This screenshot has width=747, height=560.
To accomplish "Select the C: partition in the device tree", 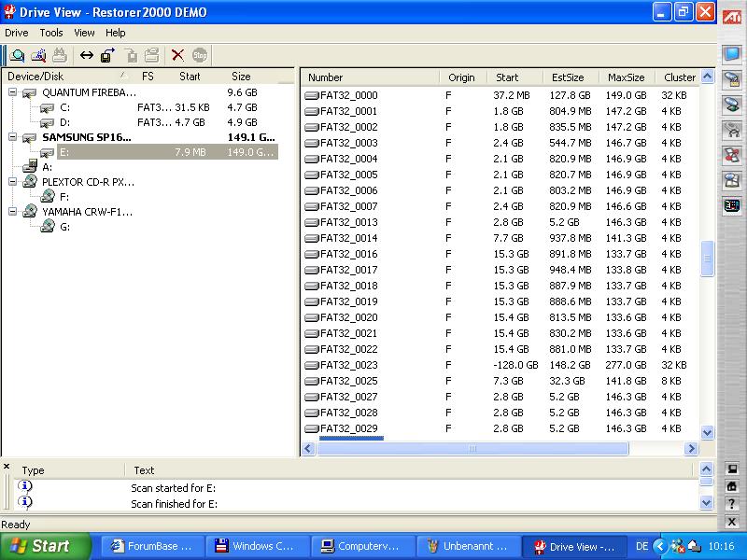I will 65,107.
